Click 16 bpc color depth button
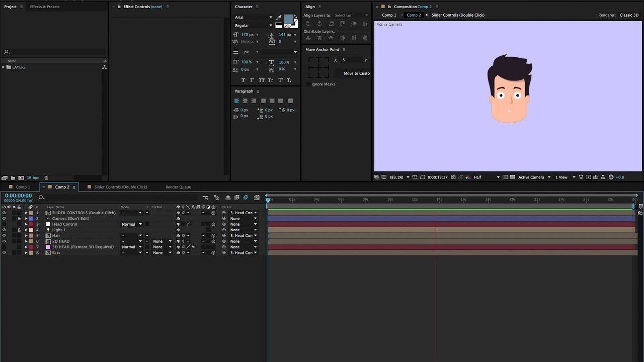Viewport: 644px width, 362px height. click(x=33, y=177)
